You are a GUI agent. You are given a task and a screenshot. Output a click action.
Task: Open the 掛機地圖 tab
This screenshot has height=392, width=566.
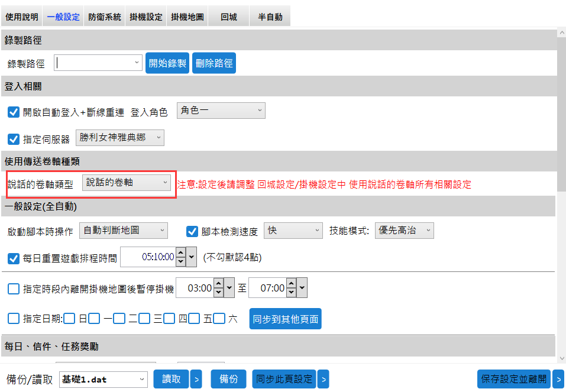click(x=187, y=17)
